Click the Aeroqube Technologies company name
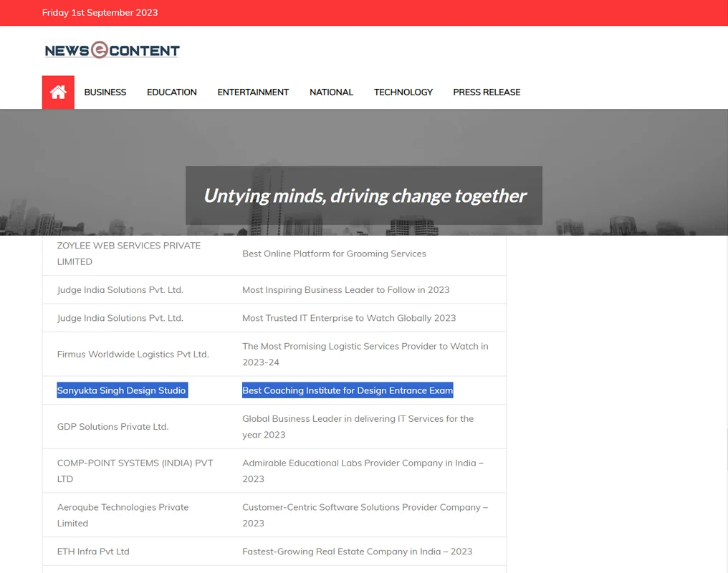Image resolution: width=728 pixels, height=573 pixels. [123, 514]
